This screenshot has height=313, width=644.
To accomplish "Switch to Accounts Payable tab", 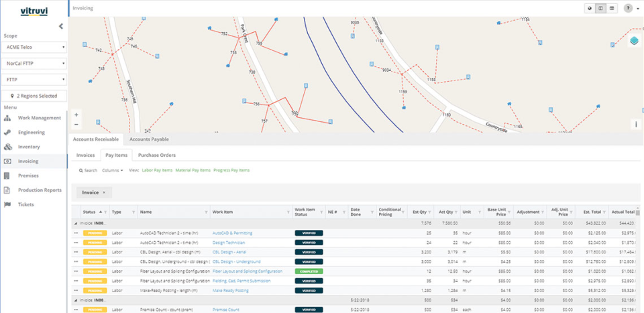I will (x=149, y=139).
